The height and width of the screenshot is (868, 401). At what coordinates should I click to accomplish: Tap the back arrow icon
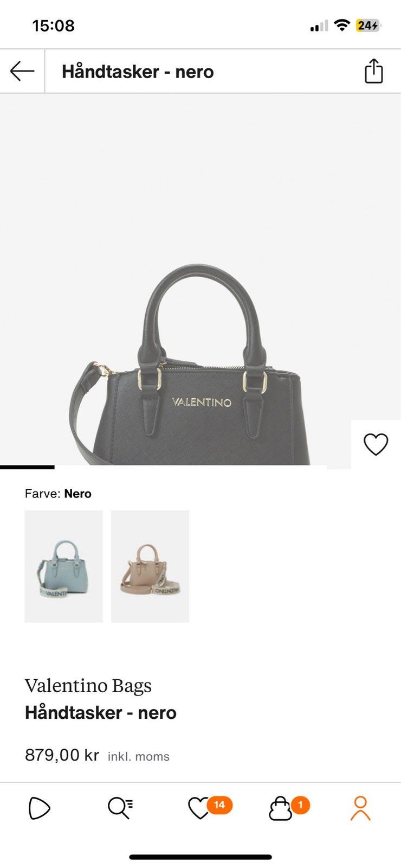pos(22,71)
